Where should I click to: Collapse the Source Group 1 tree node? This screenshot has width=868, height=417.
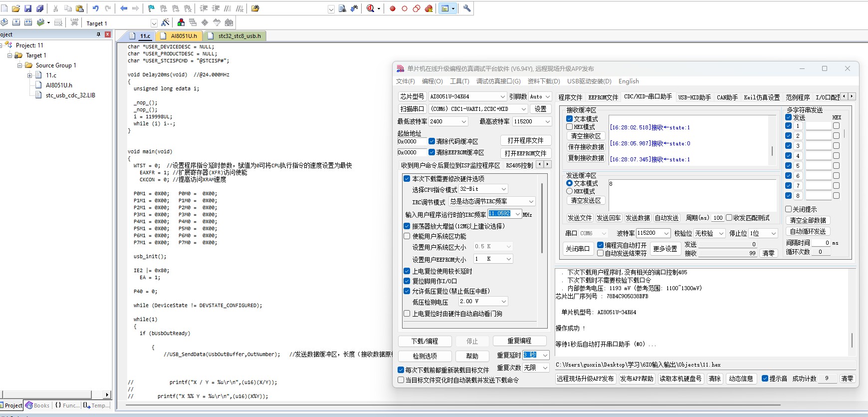[20, 65]
